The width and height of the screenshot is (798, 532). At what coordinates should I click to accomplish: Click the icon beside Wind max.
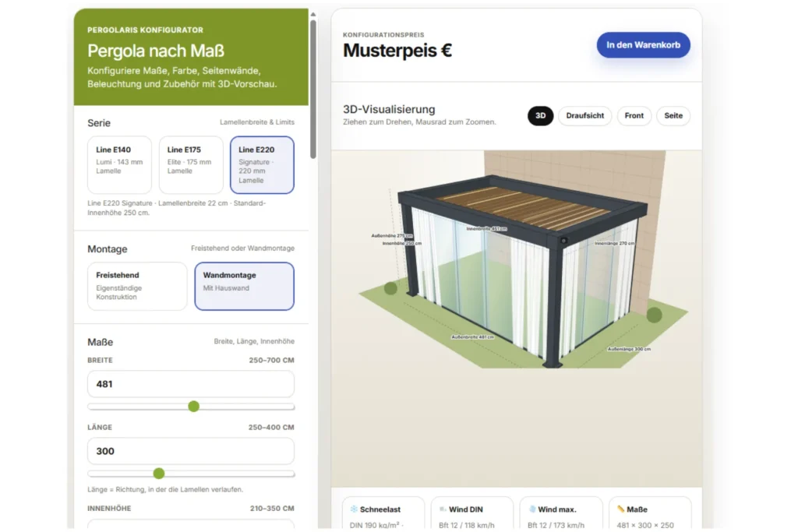pyautogui.click(x=531, y=509)
